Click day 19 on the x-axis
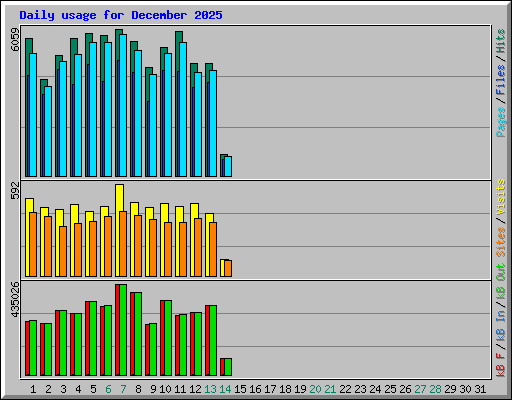 click(300, 389)
